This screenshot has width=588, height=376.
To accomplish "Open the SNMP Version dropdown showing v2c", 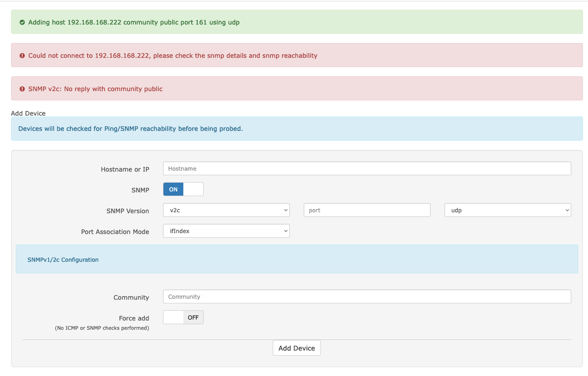I will [226, 210].
